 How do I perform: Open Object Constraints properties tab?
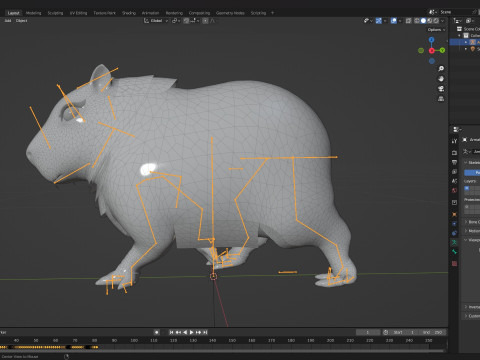tap(454, 233)
